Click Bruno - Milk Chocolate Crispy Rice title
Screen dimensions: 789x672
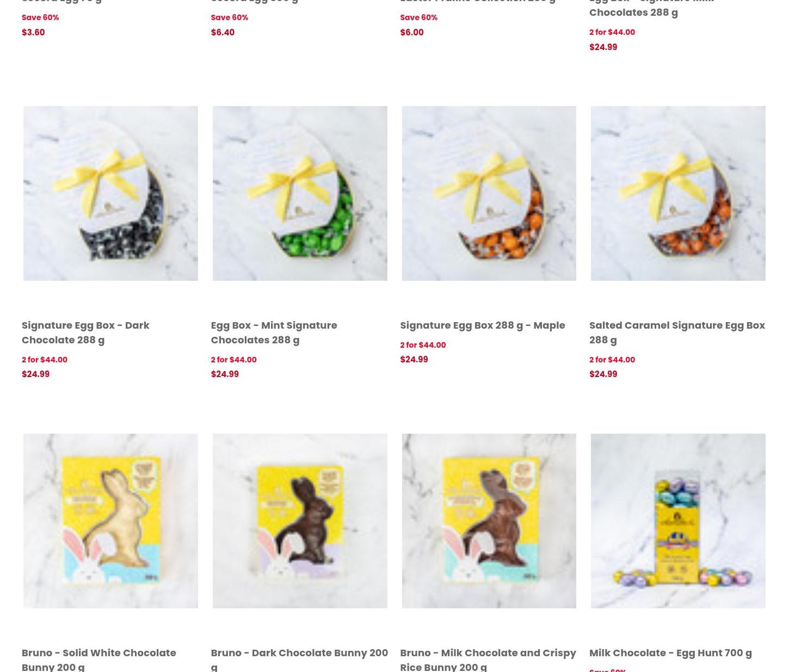point(488,659)
